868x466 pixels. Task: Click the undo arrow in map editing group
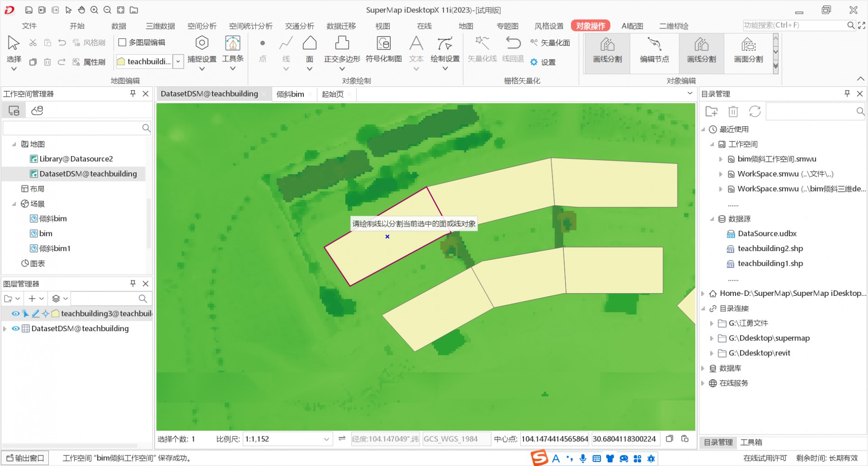(62, 43)
